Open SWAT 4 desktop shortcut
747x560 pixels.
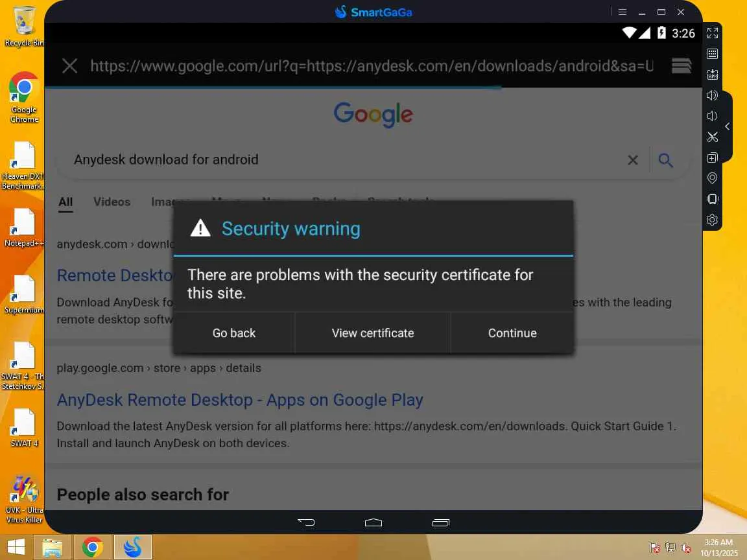(24, 428)
